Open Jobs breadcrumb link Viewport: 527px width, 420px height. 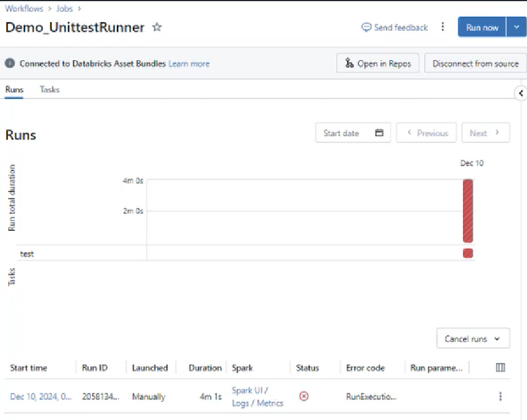64,9
